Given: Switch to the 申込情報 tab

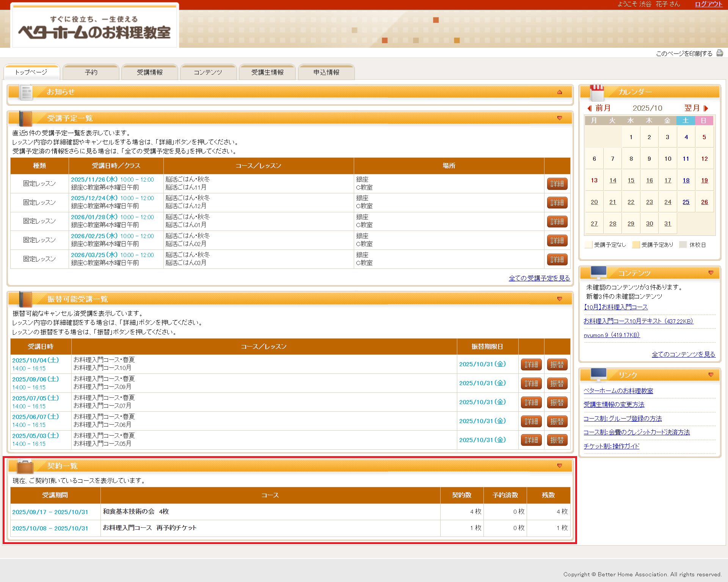Looking at the screenshot, I should (x=326, y=72).
